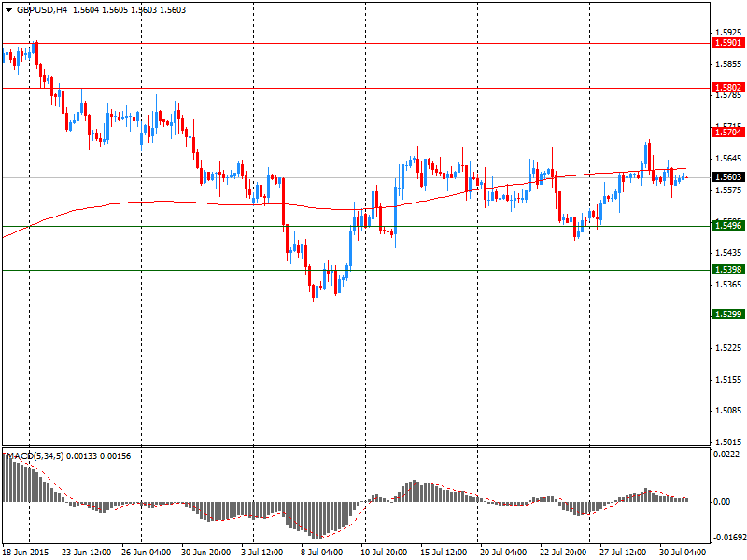The height and width of the screenshot is (560, 747).
Task: Click the 1.5015 price scale value
Action: coord(729,442)
